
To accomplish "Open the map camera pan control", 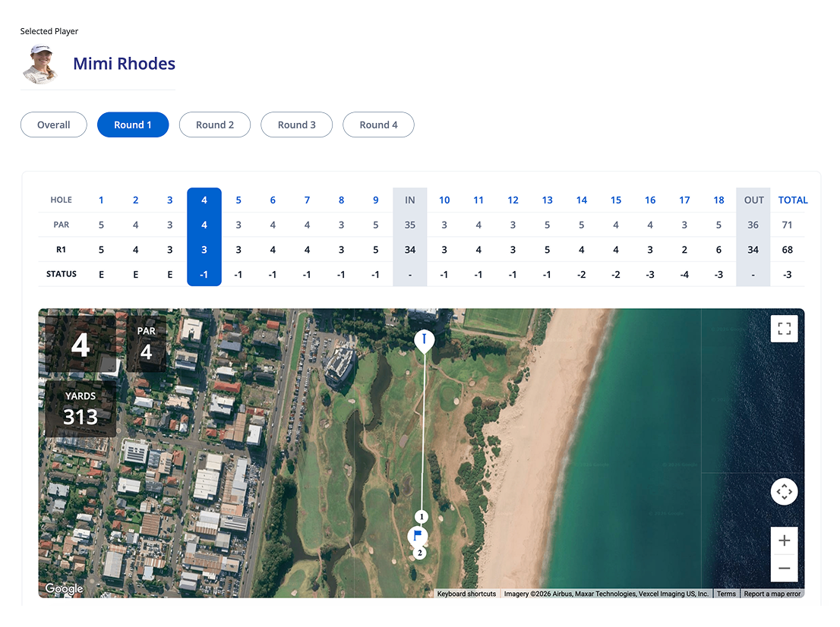I will coord(784,492).
